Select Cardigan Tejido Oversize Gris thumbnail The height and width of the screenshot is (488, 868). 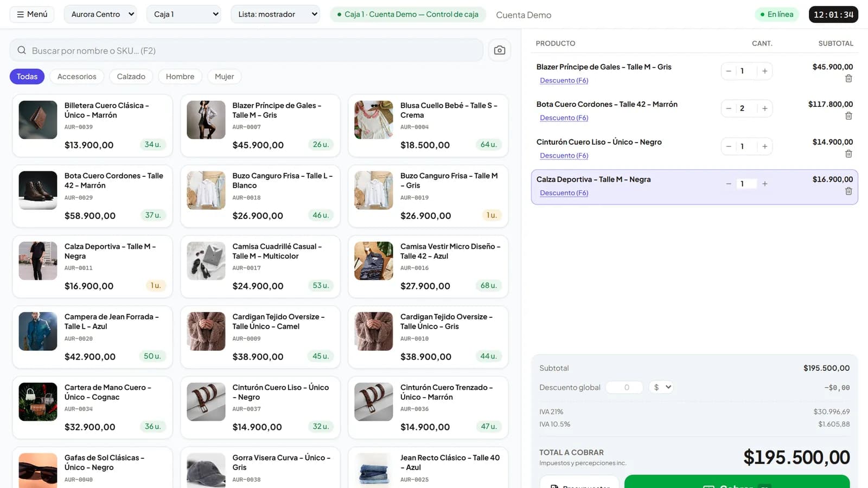click(374, 331)
